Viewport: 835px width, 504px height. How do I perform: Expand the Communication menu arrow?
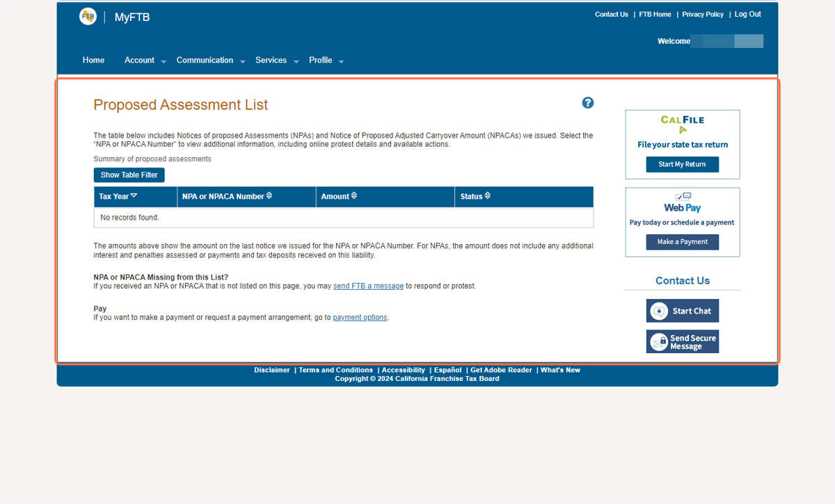243,62
